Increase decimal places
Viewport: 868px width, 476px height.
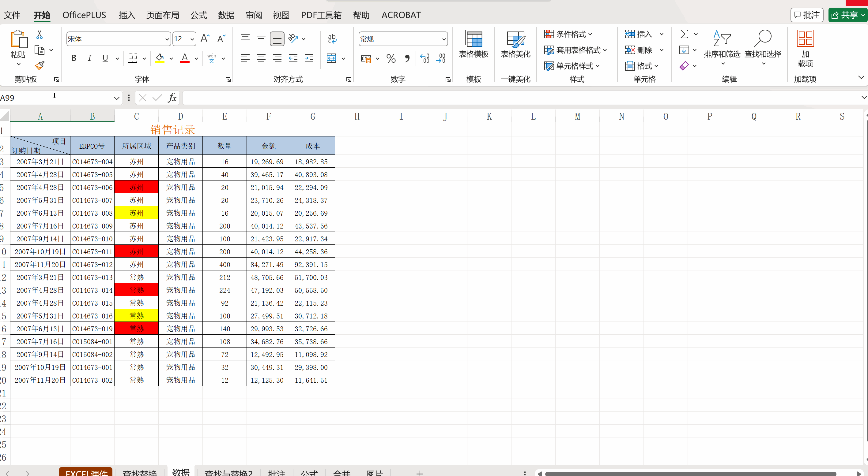tap(425, 58)
